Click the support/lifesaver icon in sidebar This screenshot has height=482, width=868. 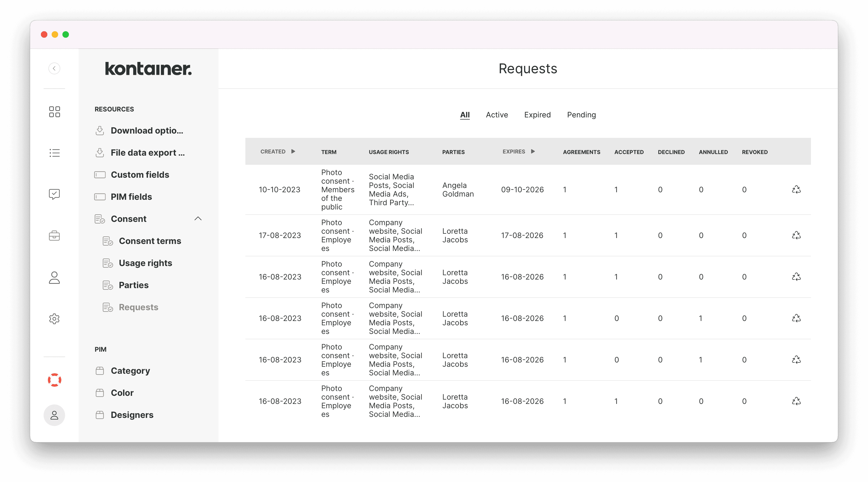pyautogui.click(x=55, y=380)
